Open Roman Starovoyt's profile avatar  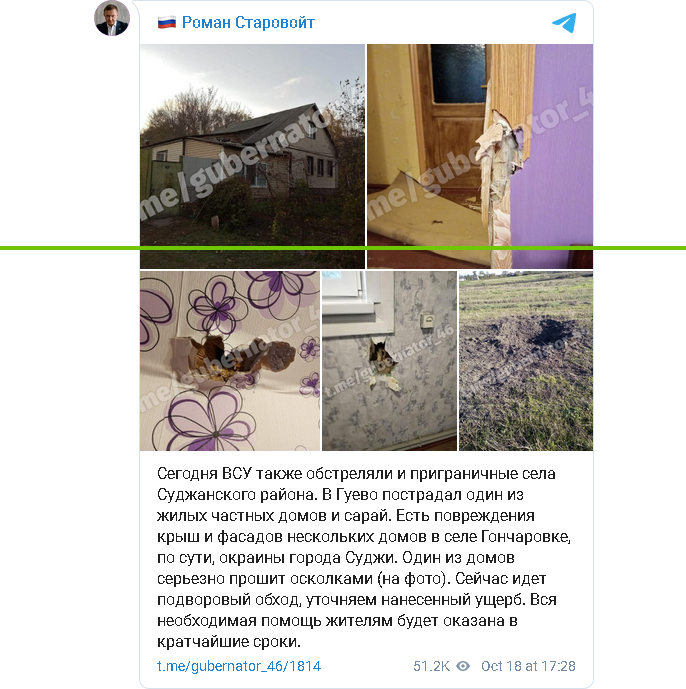[112, 18]
